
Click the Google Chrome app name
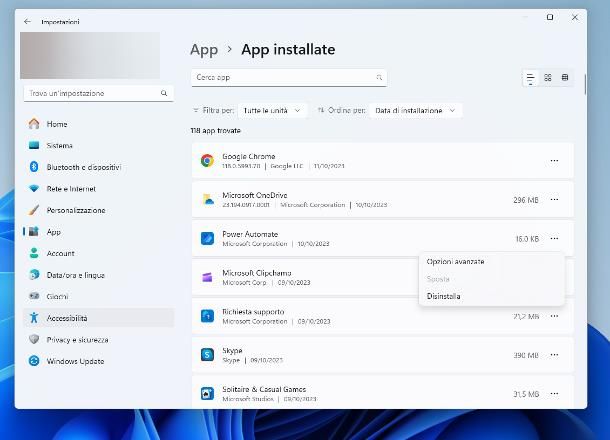(x=249, y=156)
